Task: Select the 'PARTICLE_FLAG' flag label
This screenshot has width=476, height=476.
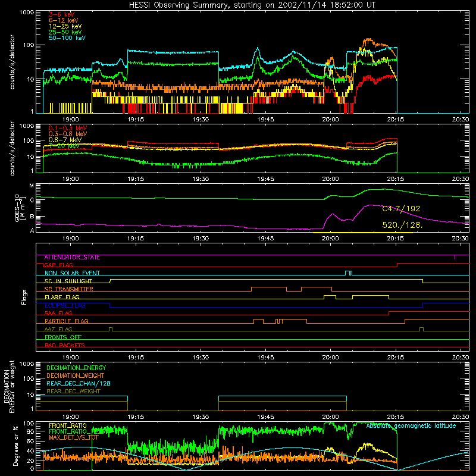Action: pos(67,321)
